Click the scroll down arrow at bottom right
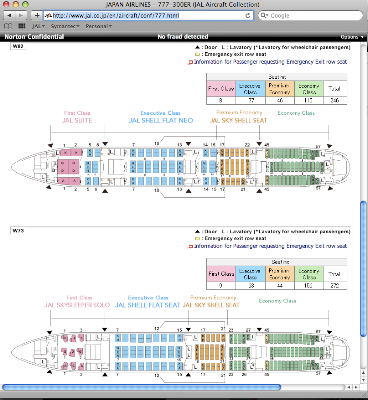The image size is (368, 400). pos(364,380)
